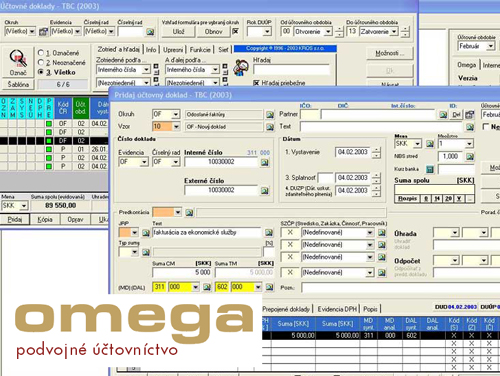Image resolution: width=500 pixels, height=376 pixels.
Task: Expand Okruh OF dropdown in Pridaj doklad
Action: 176,115
